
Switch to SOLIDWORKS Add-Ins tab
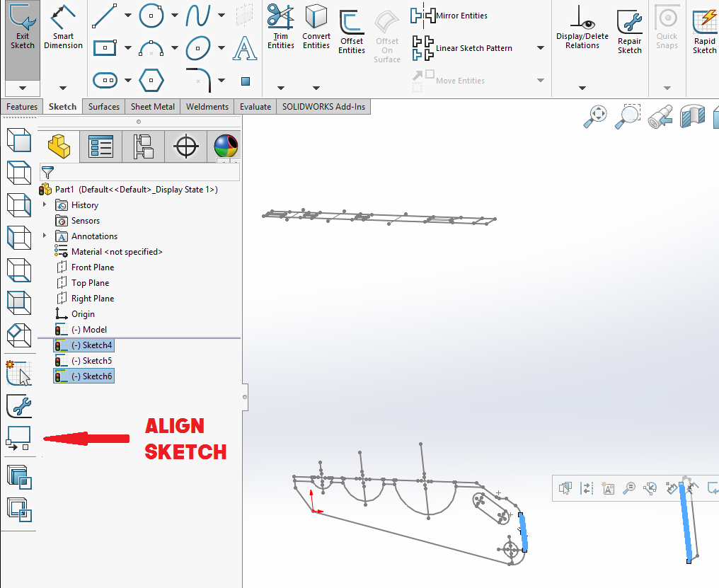tap(323, 106)
